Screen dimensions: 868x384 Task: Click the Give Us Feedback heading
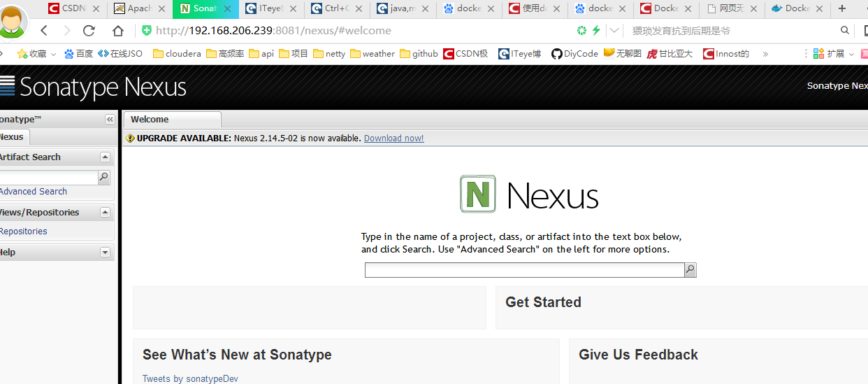point(638,355)
